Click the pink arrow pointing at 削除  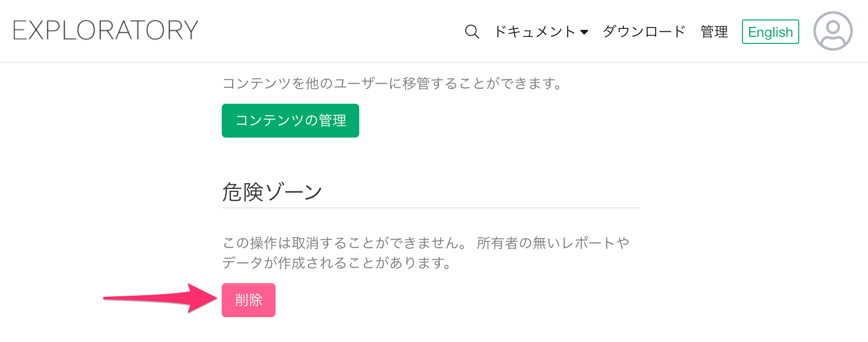point(159,298)
